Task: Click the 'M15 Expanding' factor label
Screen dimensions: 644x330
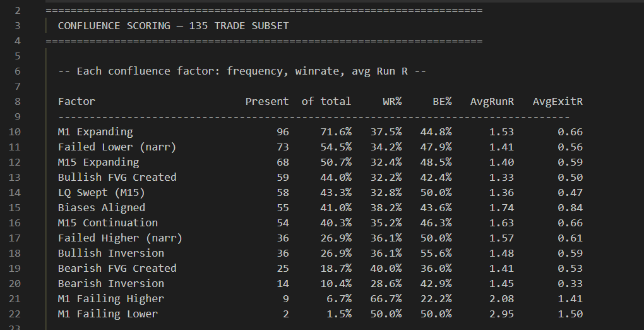Action: click(x=98, y=162)
